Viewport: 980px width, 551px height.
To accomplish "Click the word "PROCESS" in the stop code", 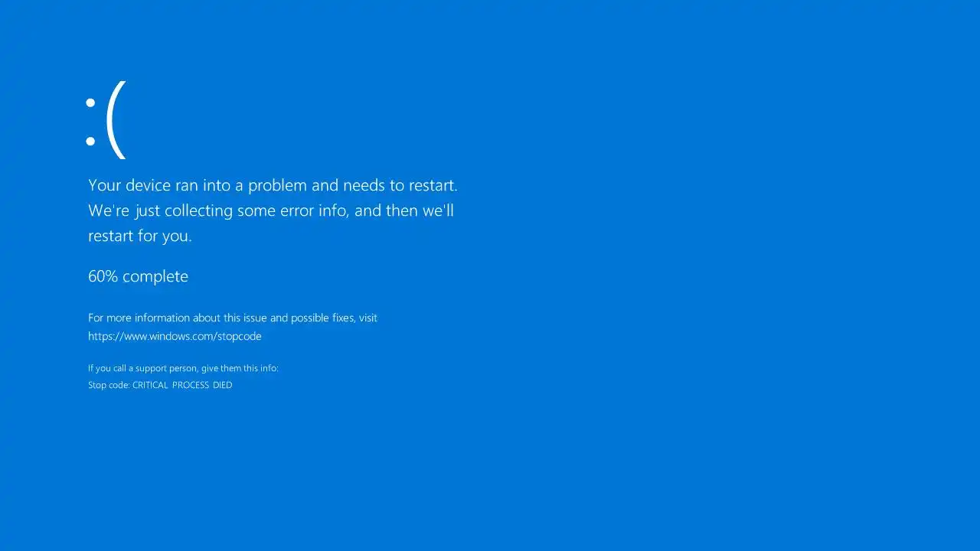I will click(191, 385).
